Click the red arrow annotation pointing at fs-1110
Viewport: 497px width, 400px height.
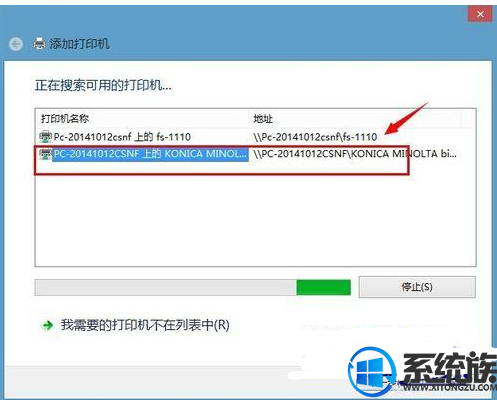pos(406,119)
